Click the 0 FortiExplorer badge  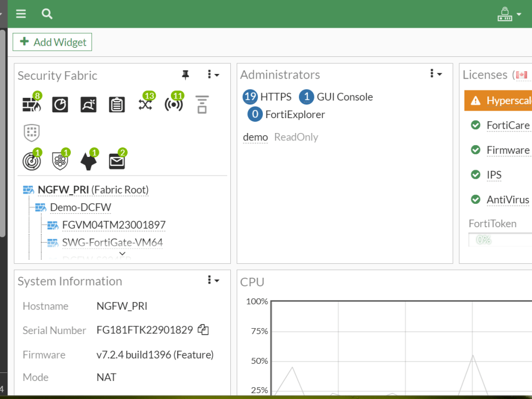255,114
